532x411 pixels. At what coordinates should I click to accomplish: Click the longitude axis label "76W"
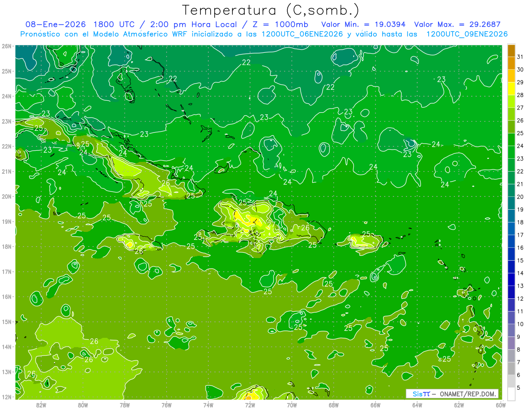166,405
